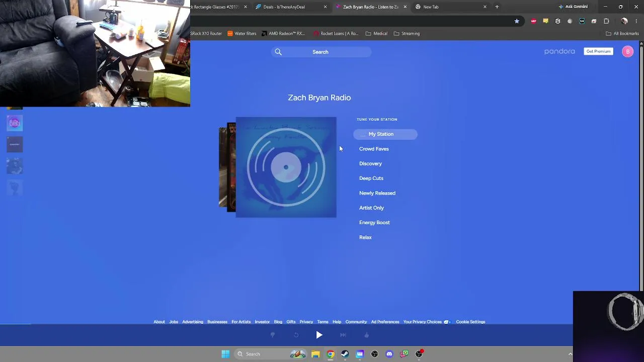The width and height of the screenshot is (644, 362).
Task: Select the My Station tuning mode
Action: [x=385, y=134]
